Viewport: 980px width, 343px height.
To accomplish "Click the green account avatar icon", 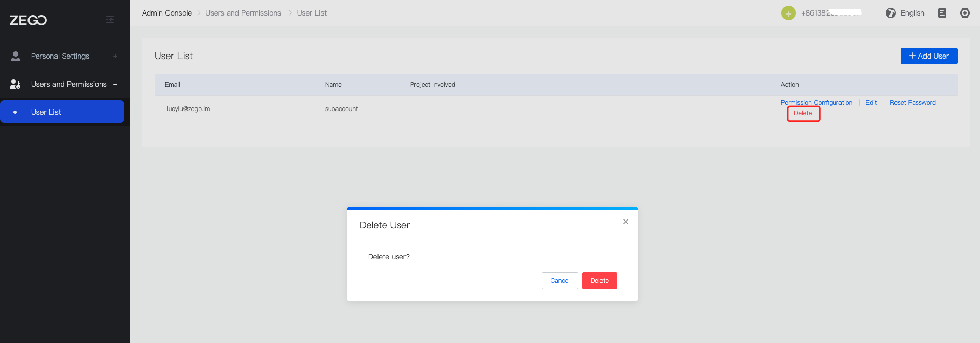I will point(788,13).
